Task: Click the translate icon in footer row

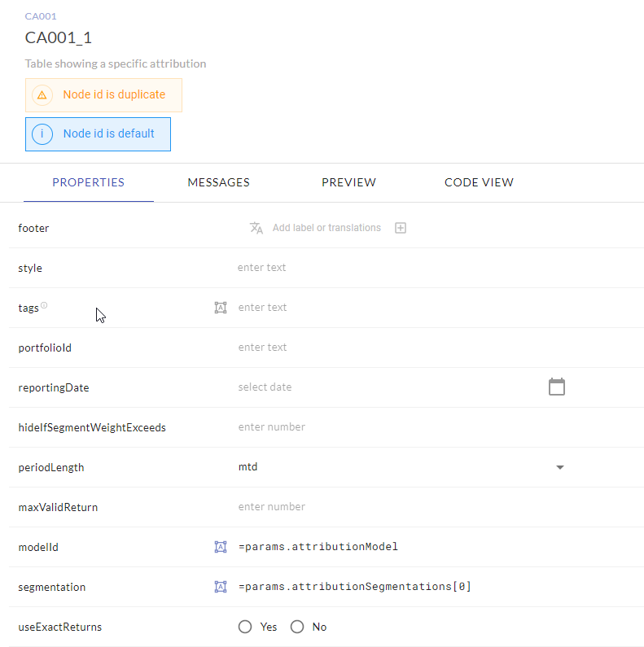Action: click(x=256, y=228)
